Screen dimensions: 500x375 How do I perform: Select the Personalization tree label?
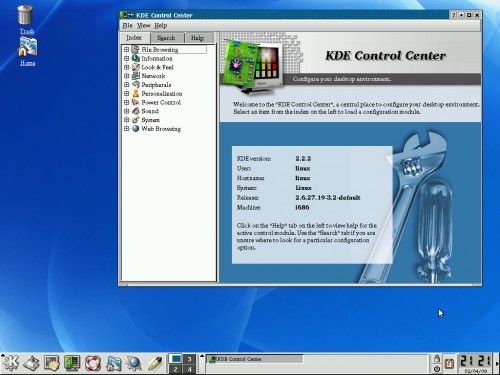[162, 93]
